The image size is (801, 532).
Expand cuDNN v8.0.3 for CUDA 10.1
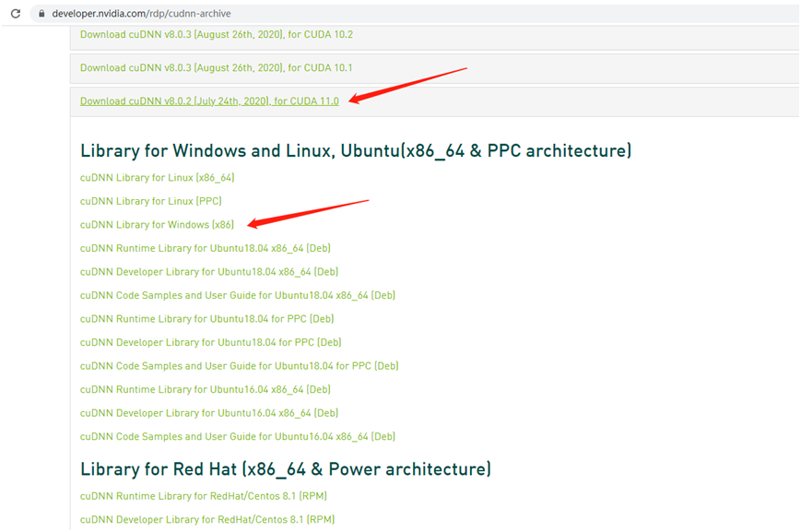tap(216, 68)
